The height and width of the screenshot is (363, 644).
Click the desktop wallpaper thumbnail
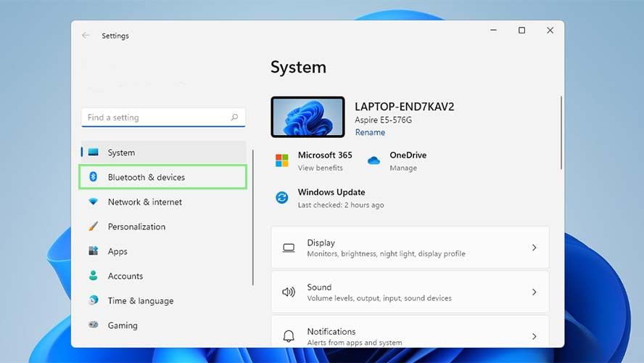[x=307, y=117]
